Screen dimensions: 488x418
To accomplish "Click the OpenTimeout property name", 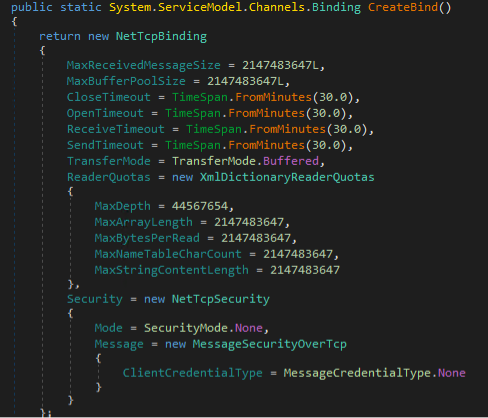I will click(x=105, y=113).
